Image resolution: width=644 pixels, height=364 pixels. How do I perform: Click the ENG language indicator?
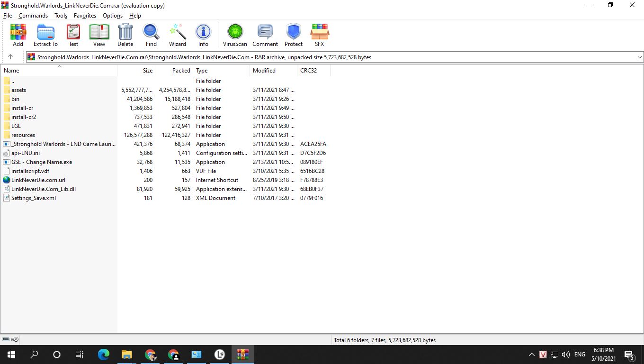580,355
